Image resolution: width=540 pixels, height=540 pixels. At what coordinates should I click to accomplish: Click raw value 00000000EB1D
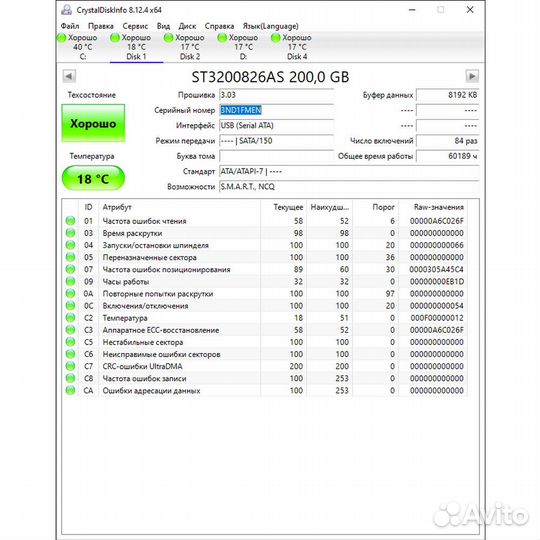point(437,282)
